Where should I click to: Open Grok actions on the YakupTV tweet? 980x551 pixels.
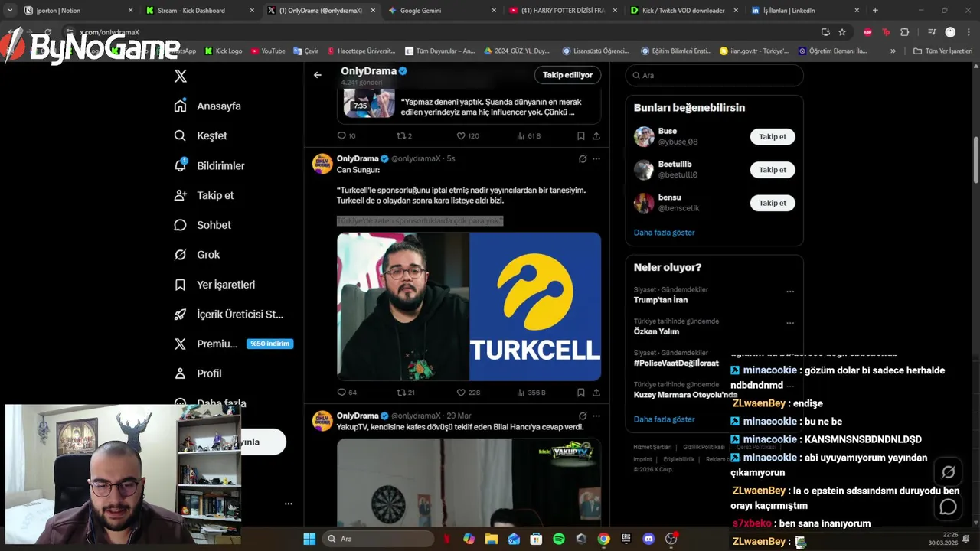583,416
